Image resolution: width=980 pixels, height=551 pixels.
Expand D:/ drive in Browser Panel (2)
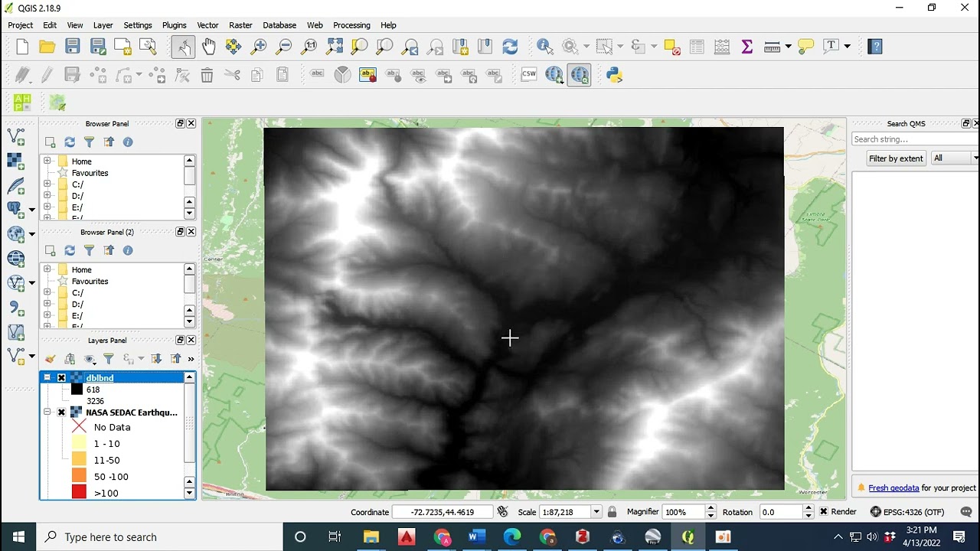pos(47,305)
